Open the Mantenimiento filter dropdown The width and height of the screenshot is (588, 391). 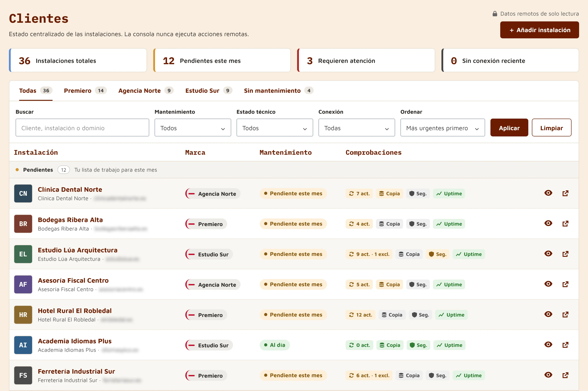(193, 128)
